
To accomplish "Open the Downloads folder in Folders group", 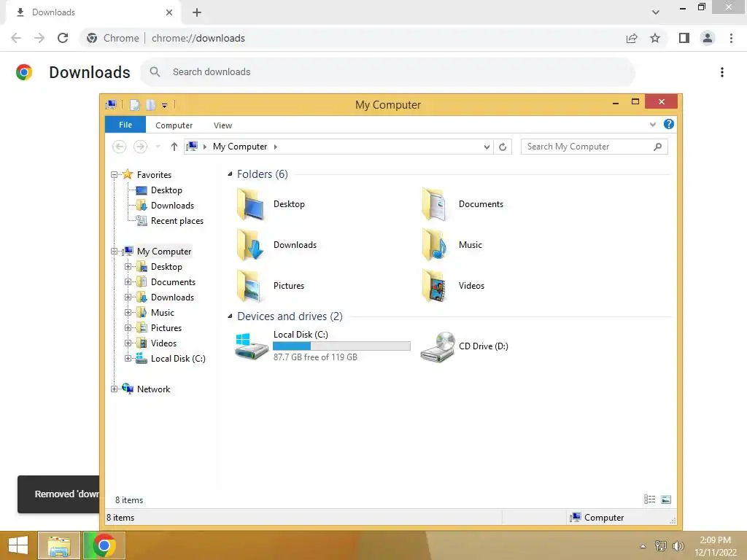I will (x=276, y=245).
